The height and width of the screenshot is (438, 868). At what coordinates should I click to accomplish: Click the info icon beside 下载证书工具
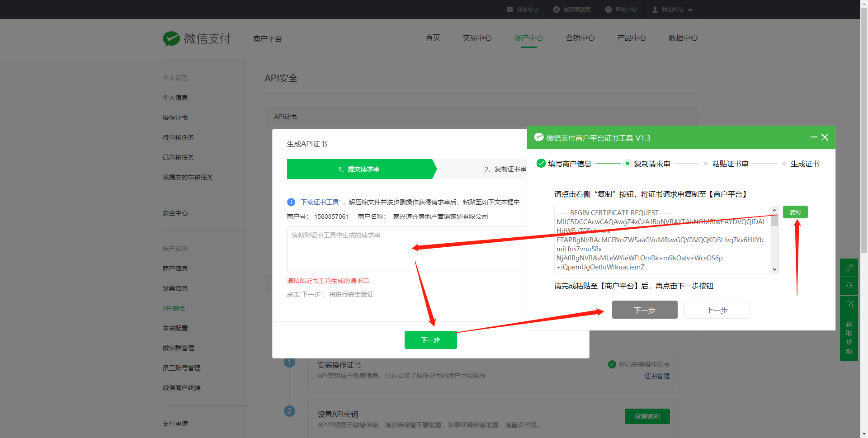291,202
